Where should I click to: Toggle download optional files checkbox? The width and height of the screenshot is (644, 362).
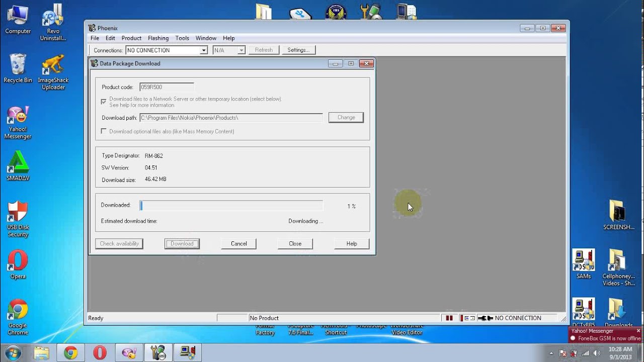(x=104, y=131)
